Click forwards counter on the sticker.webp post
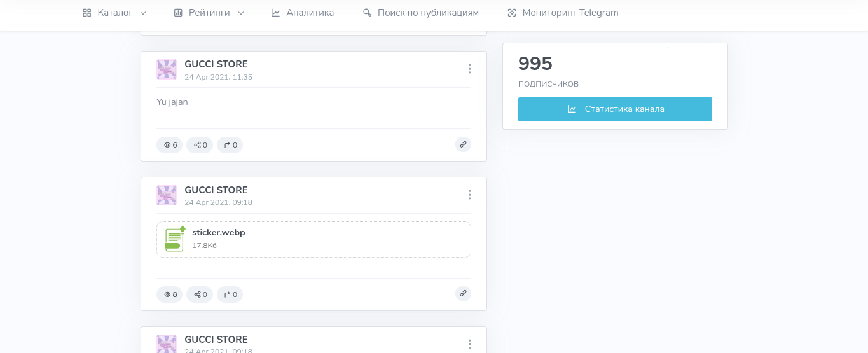 point(230,294)
